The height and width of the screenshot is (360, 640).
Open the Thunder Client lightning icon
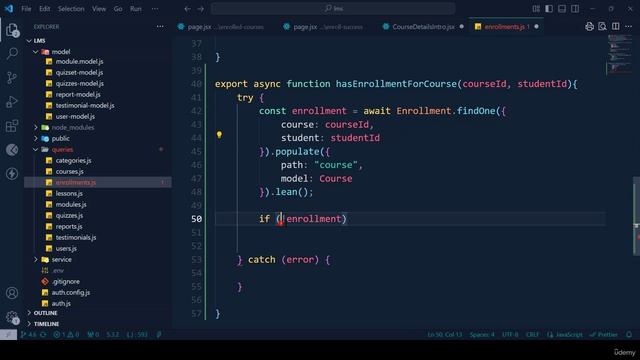[12, 173]
